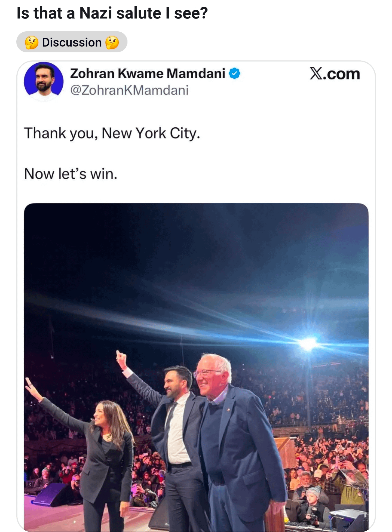Image resolution: width=392 pixels, height=532 pixels.
Task: Click the bright stage spotlight in the photo
Action: click(308, 343)
